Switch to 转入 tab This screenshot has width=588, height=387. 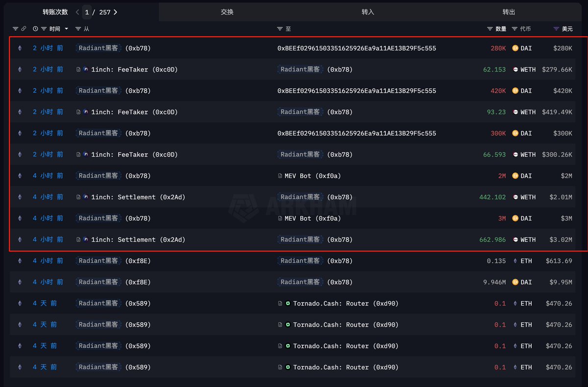point(367,12)
